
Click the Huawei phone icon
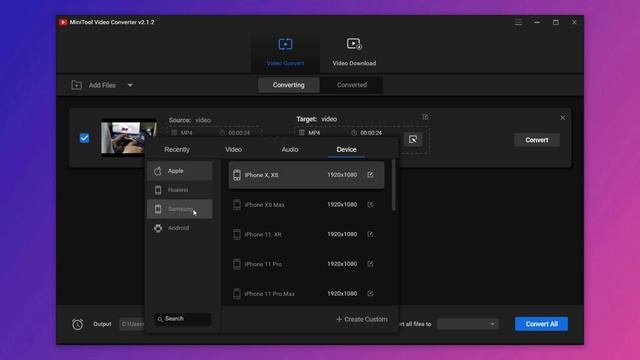[158, 190]
